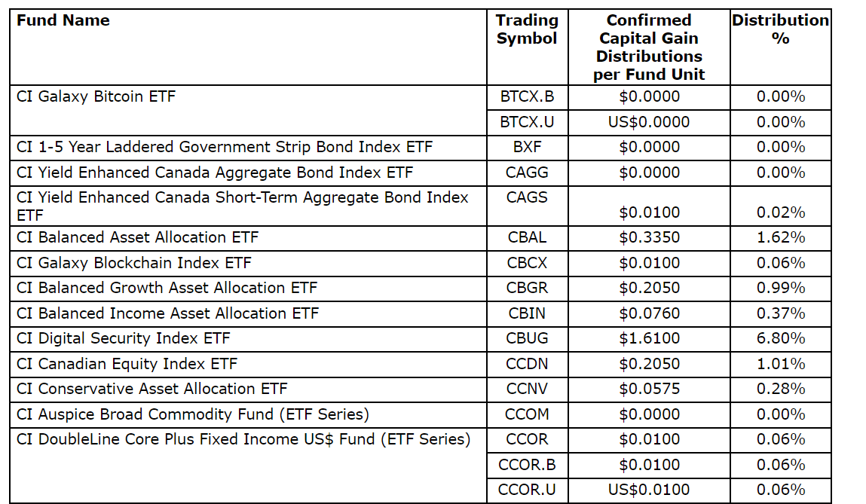Click the $1.6100 distribution amount

[649, 338]
